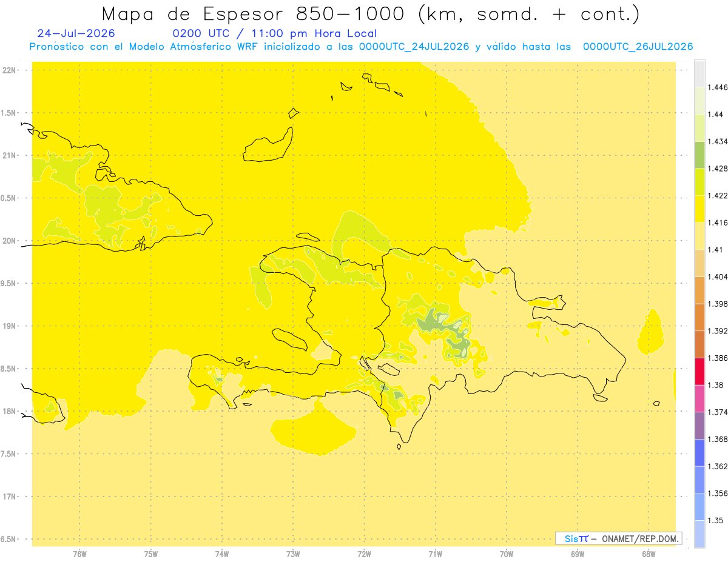Click the longitude label "75W"
Viewport: 728px width, 562px height.
click(151, 554)
